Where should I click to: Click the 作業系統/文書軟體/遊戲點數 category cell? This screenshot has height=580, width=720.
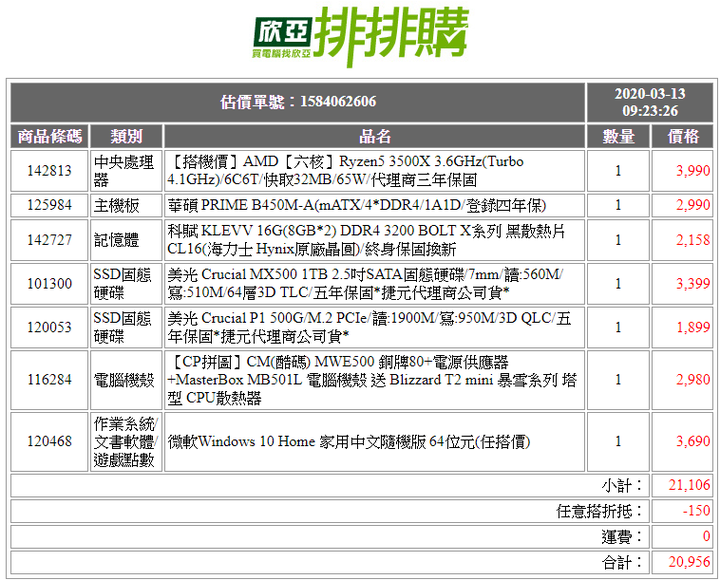tap(126, 441)
